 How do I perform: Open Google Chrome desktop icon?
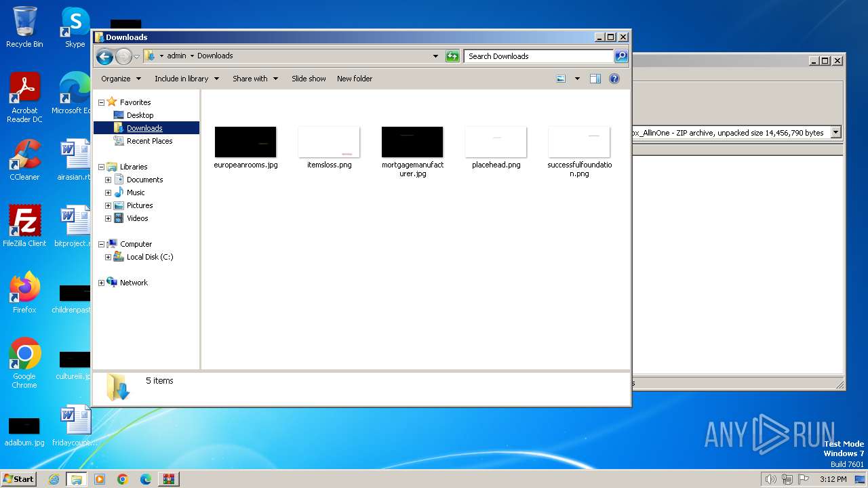[24, 363]
